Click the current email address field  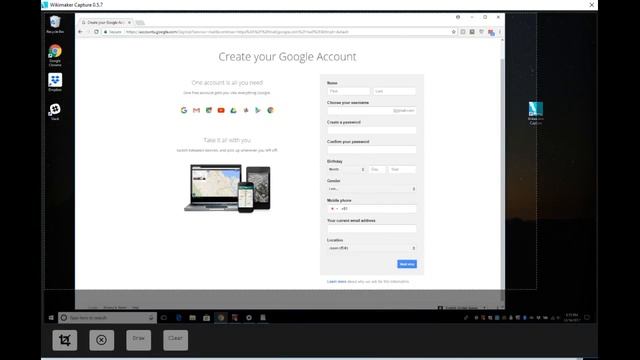pyautogui.click(x=372, y=229)
